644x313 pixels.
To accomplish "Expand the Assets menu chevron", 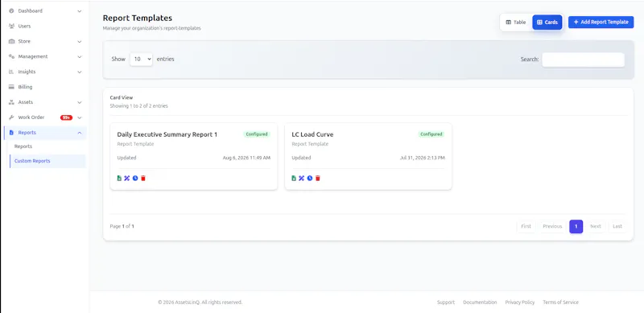I will click(79, 102).
